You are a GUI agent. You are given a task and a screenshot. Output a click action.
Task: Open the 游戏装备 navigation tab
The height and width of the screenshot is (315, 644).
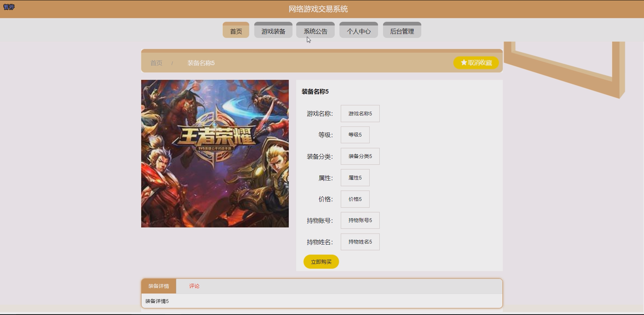273,30
